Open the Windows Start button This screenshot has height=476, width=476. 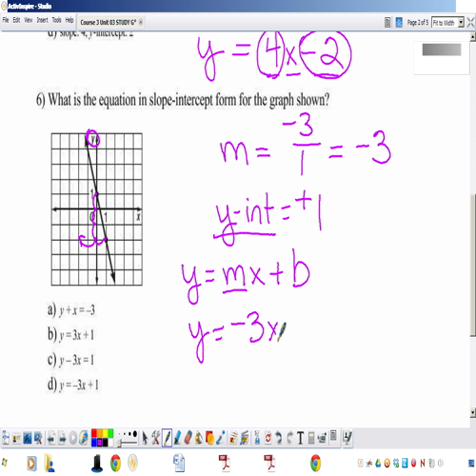pyautogui.click(x=4, y=463)
